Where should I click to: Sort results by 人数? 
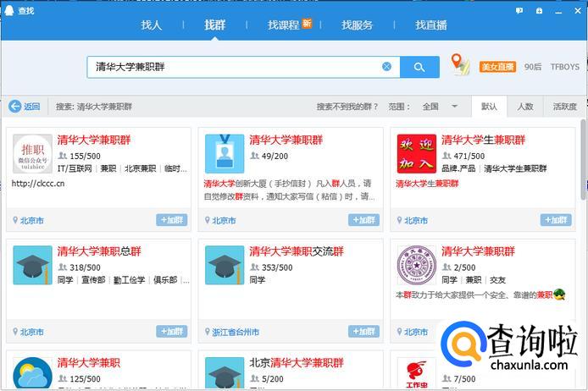[525, 107]
